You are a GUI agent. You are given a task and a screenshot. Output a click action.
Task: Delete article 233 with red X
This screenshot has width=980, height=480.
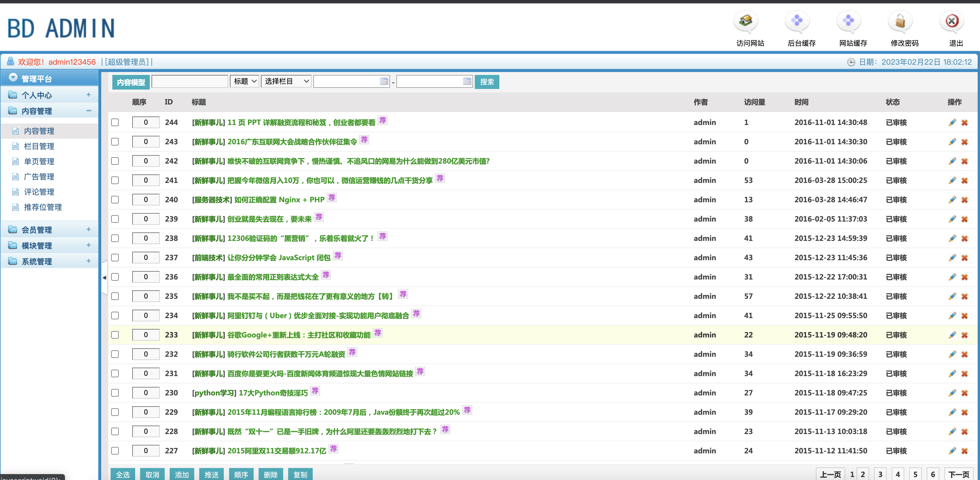click(x=964, y=335)
